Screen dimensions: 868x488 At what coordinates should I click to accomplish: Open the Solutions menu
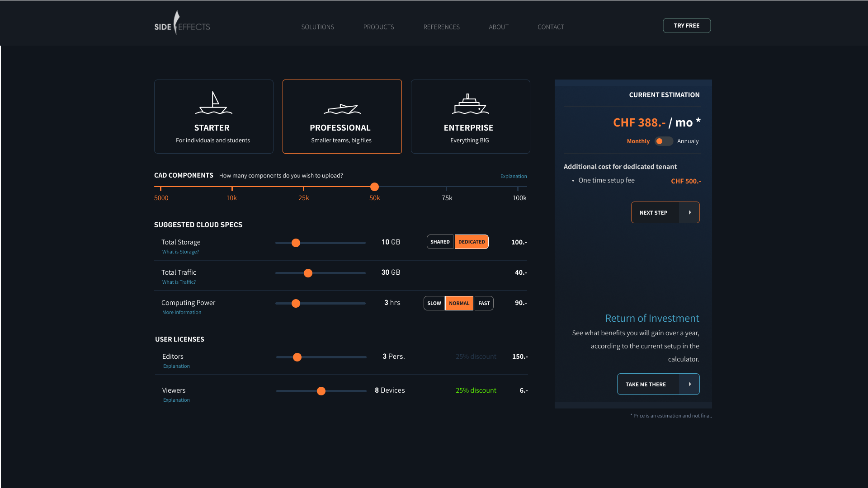click(317, 27)
